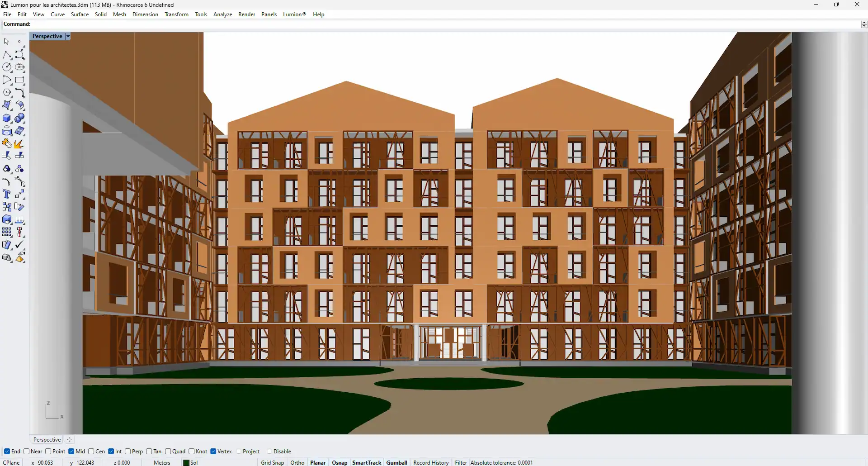This screenshot has width=868, height=466.
Task: Click the Explode tool icon
Action: click(19, 144)
